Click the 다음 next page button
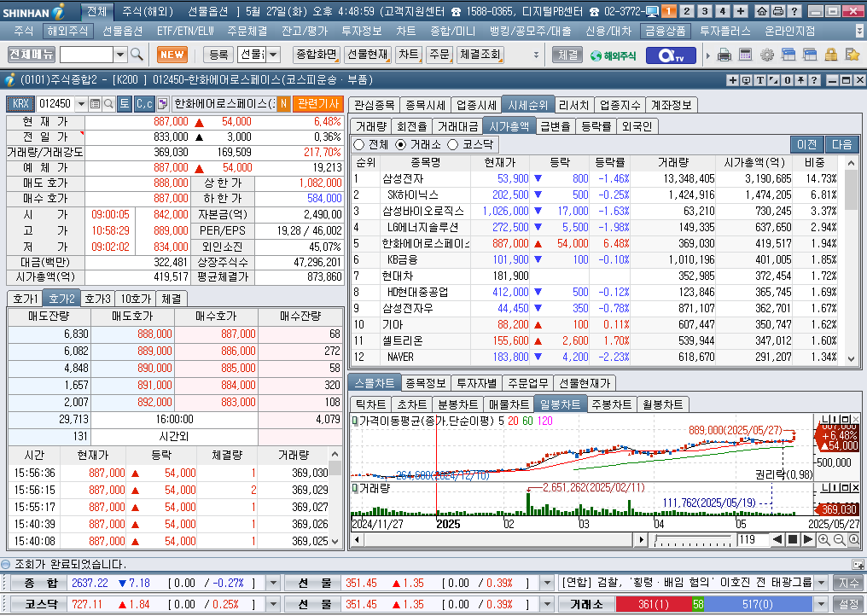The width and height of the screenshot is (867, 616). (841, 144)
